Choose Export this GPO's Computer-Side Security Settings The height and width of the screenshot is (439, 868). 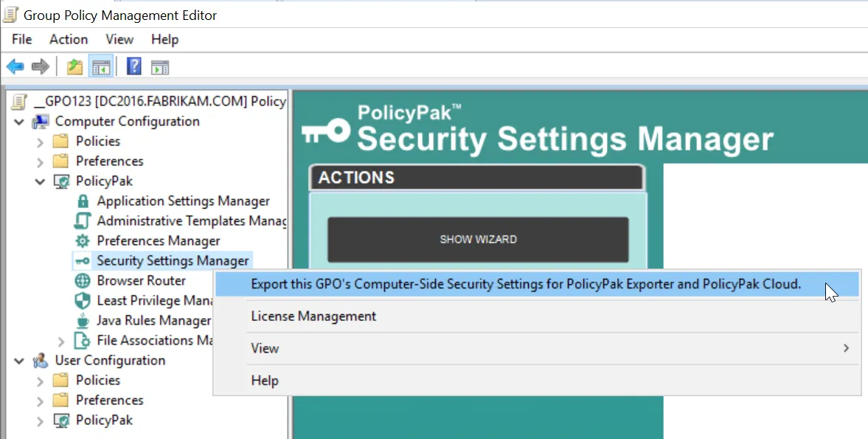pyautogui.click(x=536, y=284)
